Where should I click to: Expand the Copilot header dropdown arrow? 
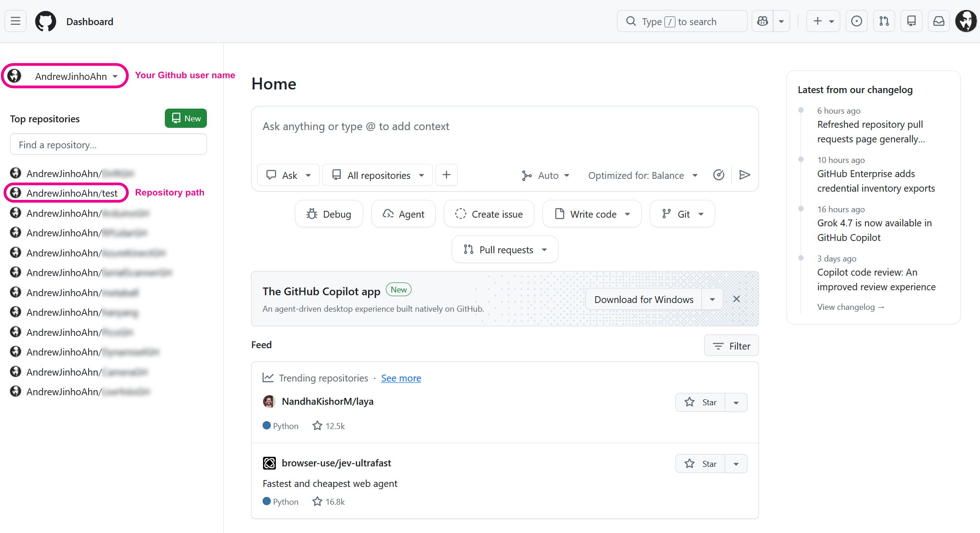pos(781,21)
